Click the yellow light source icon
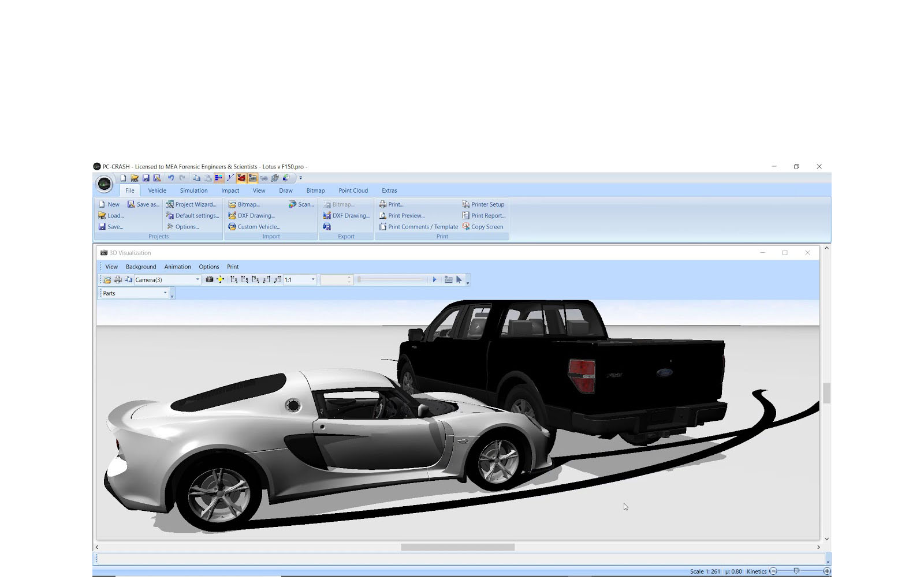Image resolution: width=924 pixels, height=587 pixels. click(x=220, y=279)
